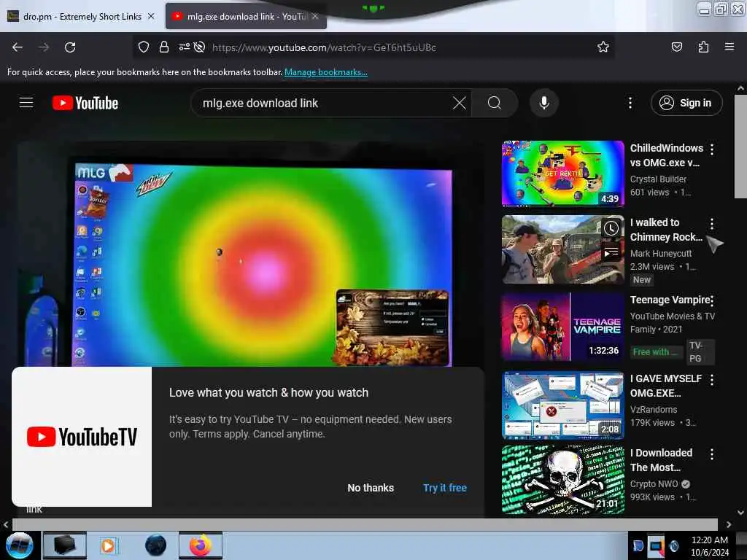Open the Firefox application menu
Image resolution: width=747 pixels, height=560 pixels.
(729, 47)
